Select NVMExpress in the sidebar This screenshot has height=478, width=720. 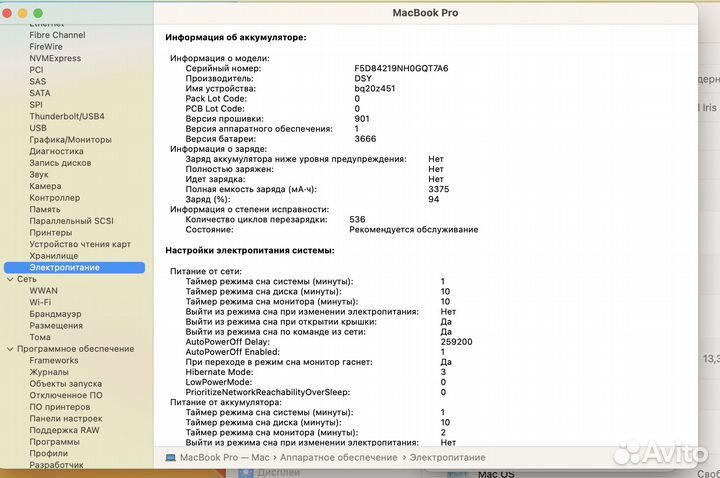[55, 58]
